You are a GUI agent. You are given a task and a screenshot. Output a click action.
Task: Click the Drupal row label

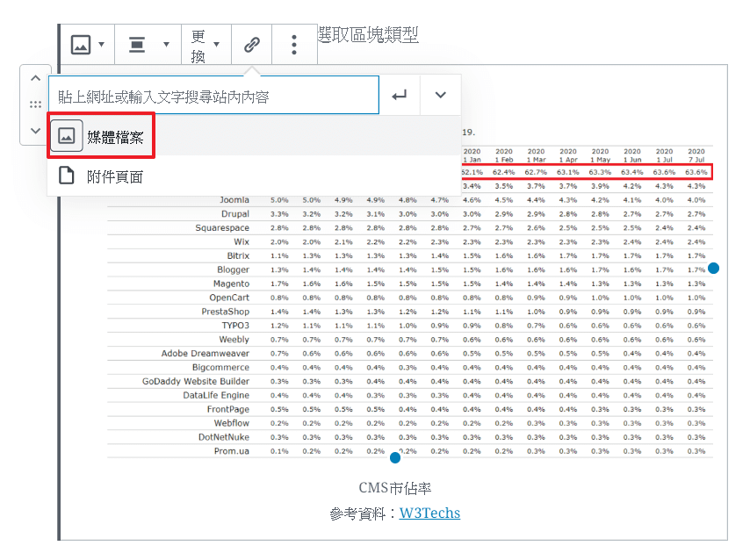click(x=234, y=214)
